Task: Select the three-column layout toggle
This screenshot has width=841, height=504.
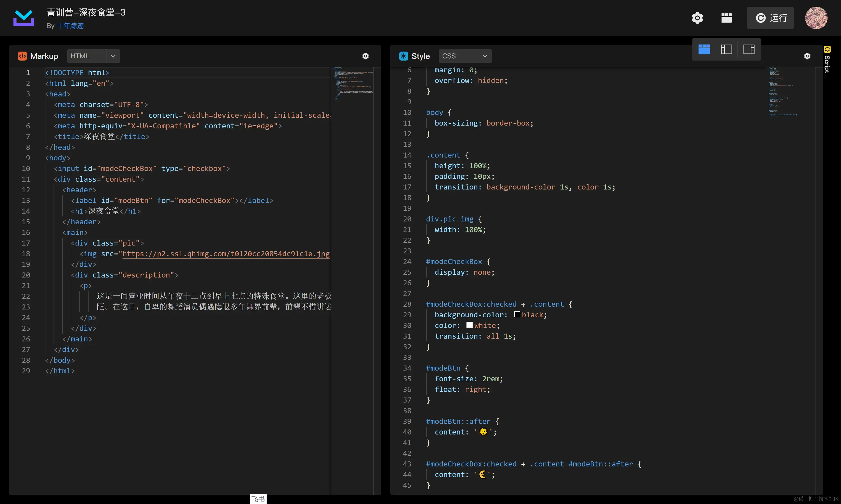Action: point(704,50)
